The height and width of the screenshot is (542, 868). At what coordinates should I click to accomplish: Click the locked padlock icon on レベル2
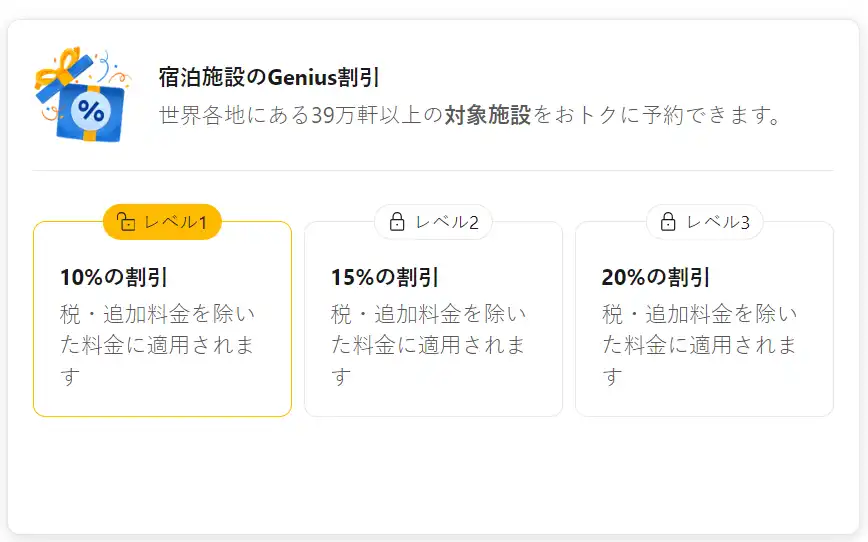(x=397, y=221)
